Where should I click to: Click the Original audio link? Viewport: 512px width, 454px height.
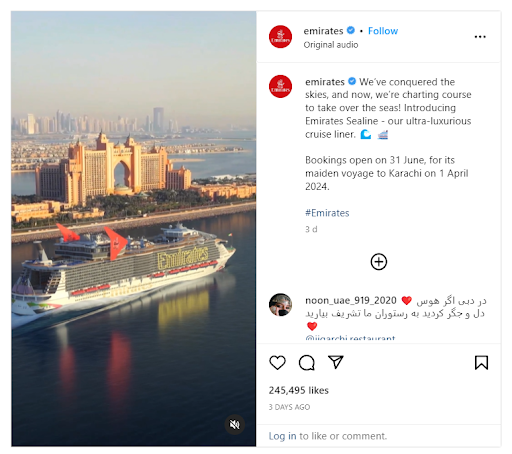pos(331,45)
